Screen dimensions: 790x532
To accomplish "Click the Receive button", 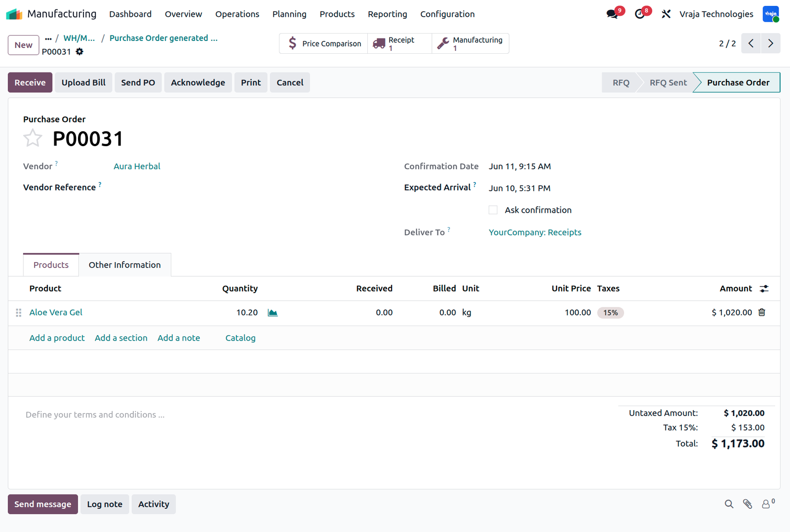I will [30, 82].
